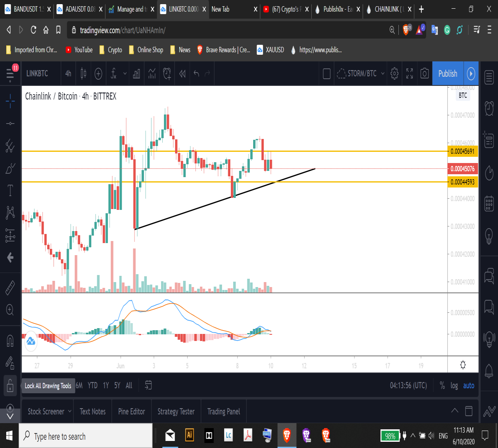This screenshot has height=448, width=498.
Task: Undo the last chart action
Action: pyautogui.click(x=197, y=74)
